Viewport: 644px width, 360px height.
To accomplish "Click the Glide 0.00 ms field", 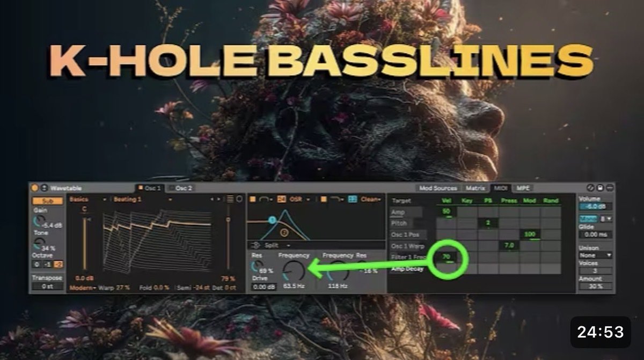I will pos(595,234).
